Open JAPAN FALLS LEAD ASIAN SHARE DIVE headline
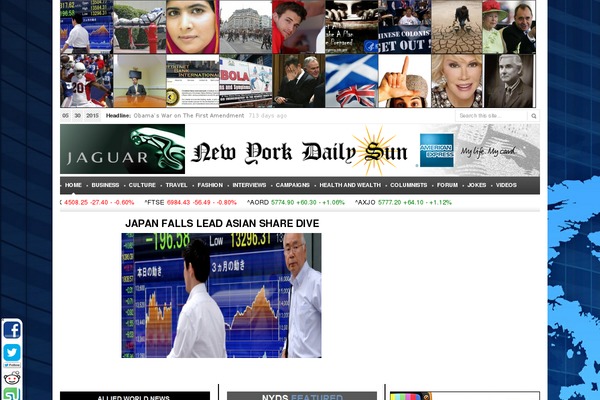The image size is (600, 400). (x=222, y=224)
